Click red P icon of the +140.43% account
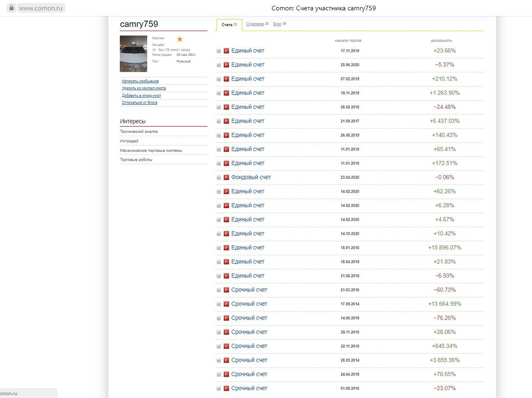 pos(226,135)
